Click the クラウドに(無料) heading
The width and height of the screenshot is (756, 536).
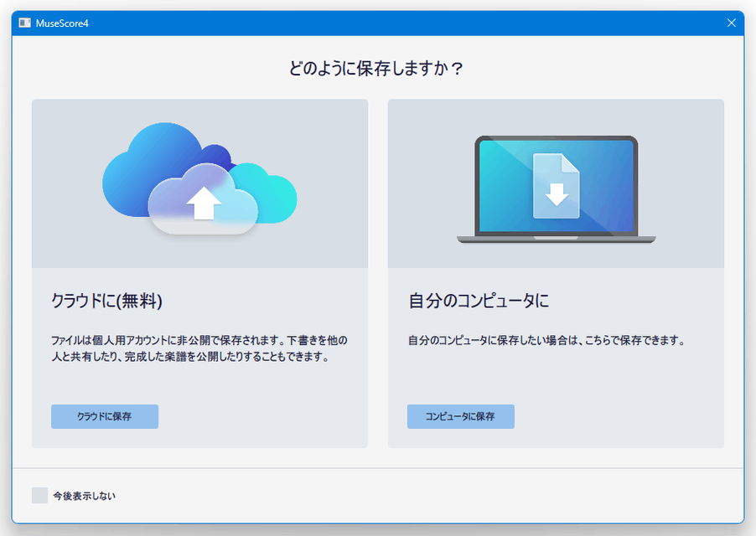pyautogui.click(x=106, y=301)
